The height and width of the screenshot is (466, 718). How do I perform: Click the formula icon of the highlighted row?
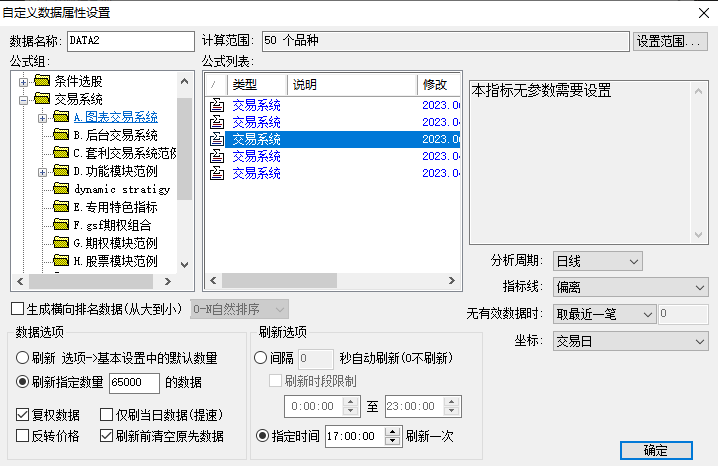(x=217, y=139)
